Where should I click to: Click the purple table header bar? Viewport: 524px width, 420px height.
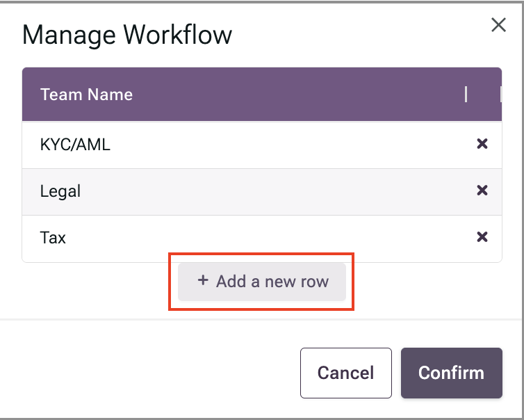click(262, 95)
